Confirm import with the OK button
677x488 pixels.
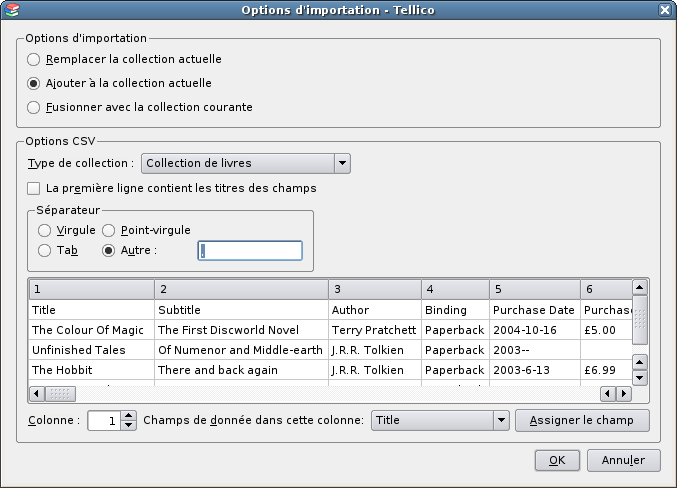click(x=557, y=460)
